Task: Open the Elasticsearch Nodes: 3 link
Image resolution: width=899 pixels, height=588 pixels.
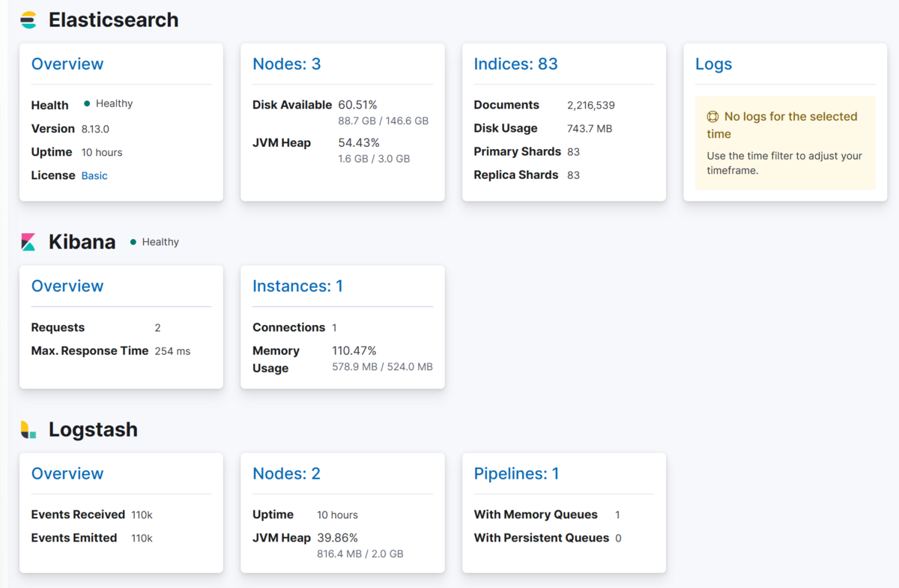Action: (287, 64)
